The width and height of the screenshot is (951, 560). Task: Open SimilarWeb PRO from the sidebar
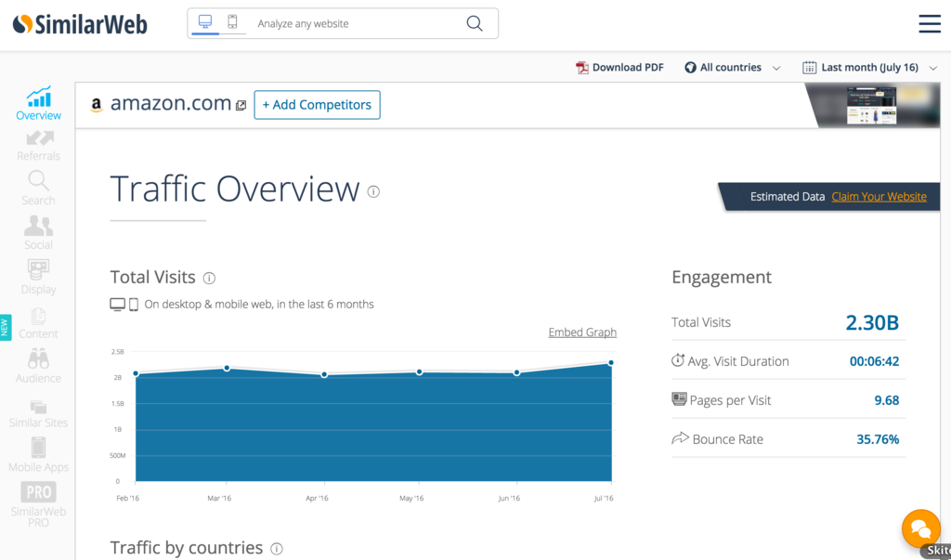pyautogui.click(x=38, y=505)
